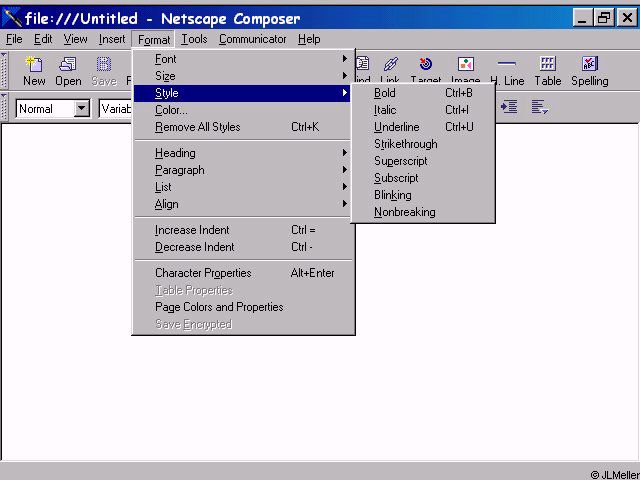
Task: Select the highlighted Style menu entry
Action: 242,93
